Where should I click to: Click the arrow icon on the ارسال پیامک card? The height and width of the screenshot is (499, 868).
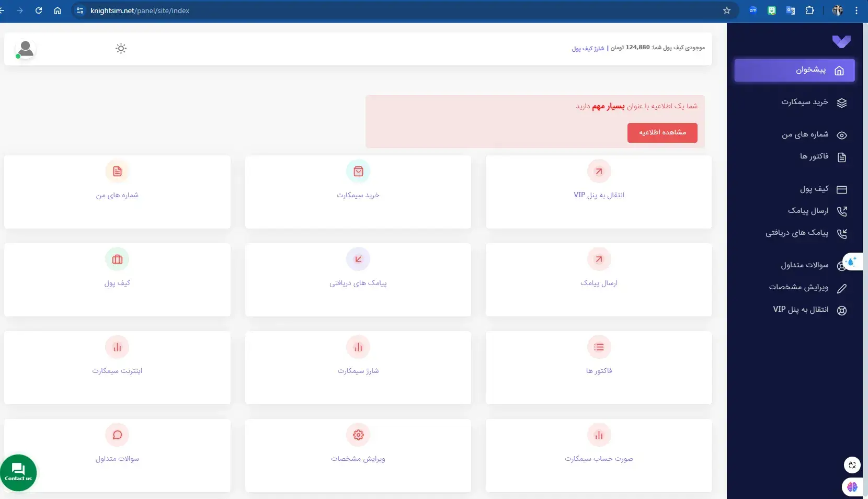(x=599, y=259)
